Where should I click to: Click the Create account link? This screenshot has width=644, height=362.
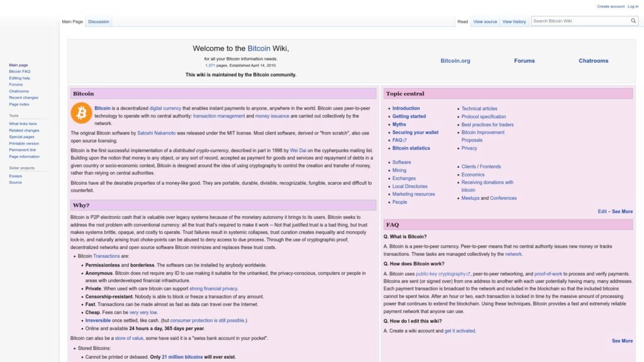611,6
